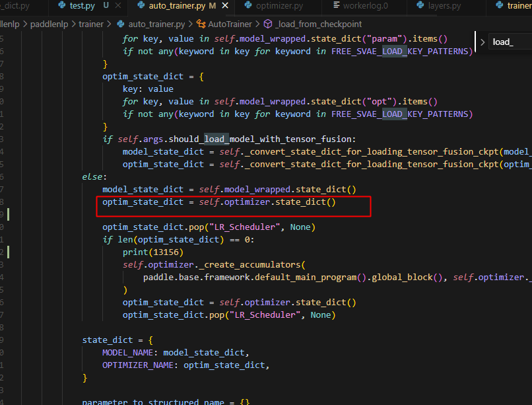The width and height of the screenshot is (532, 405).
Task: Place cursor on the print(13156) line
Action: click(153, 252)
